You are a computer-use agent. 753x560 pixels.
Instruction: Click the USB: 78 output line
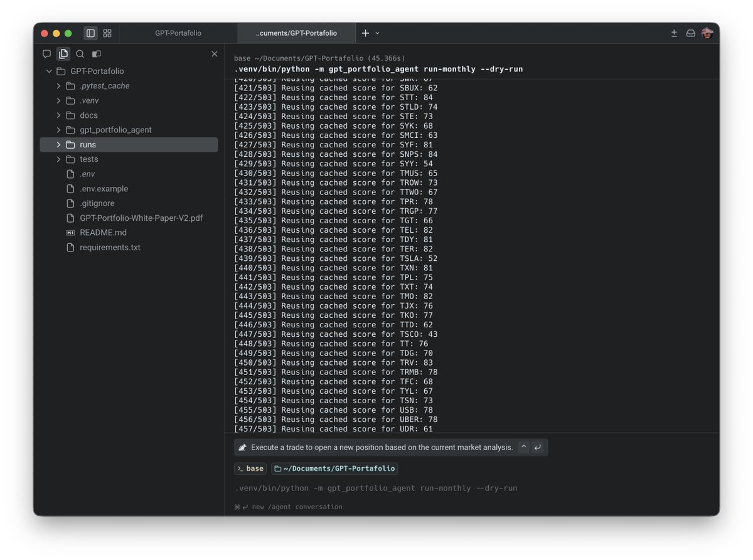click(x=333, y=410)
